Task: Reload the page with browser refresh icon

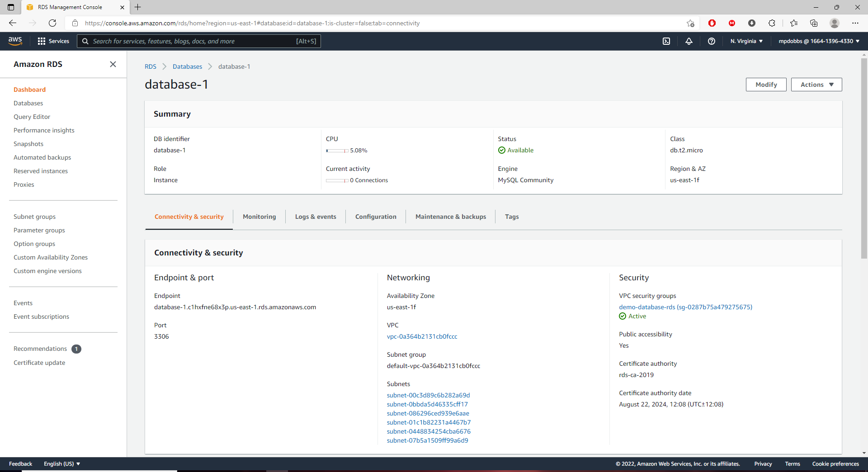Action: [x=52, y=23]
